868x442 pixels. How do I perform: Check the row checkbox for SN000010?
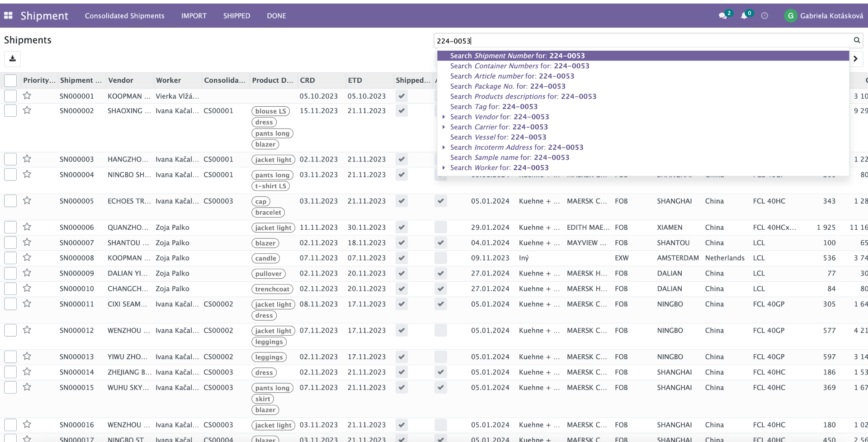click(10, 289)
